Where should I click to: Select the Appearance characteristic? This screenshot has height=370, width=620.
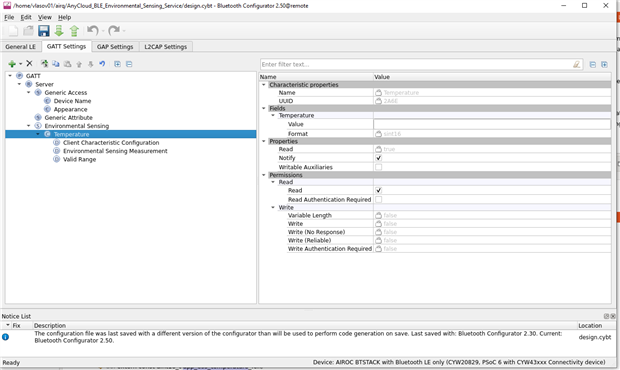click(70, 109)
